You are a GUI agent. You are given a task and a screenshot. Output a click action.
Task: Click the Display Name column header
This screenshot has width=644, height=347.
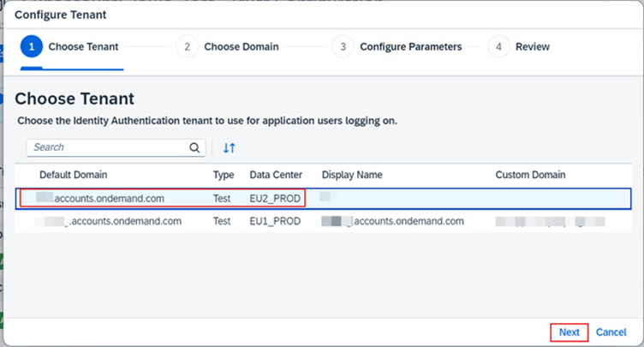(x=351, y=175)
